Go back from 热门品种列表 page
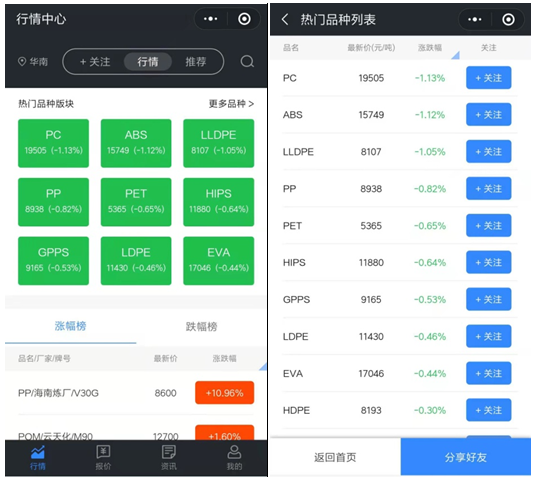543x492 pixels. click(285, 19)
